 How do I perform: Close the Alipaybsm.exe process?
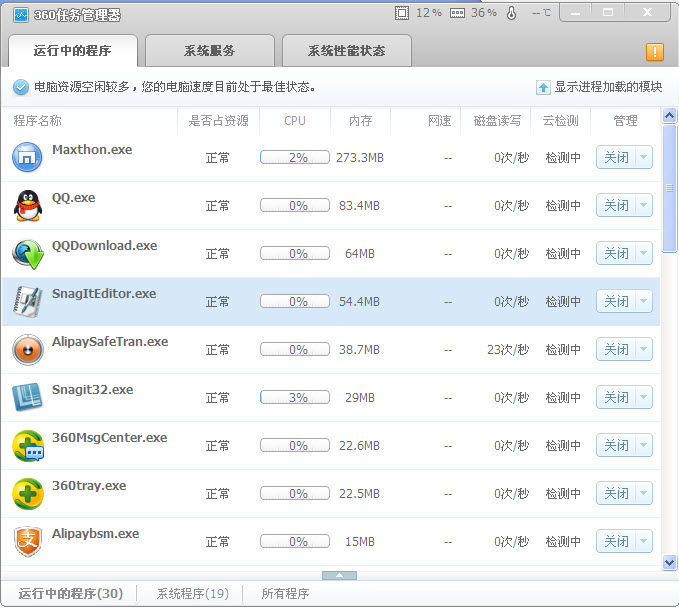[x=616, y=542]
